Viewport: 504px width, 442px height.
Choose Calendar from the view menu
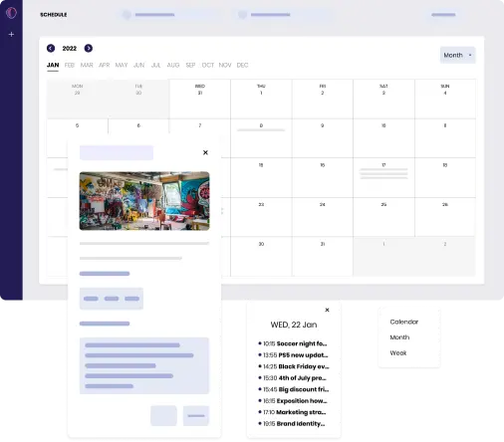tap(404, 322)
